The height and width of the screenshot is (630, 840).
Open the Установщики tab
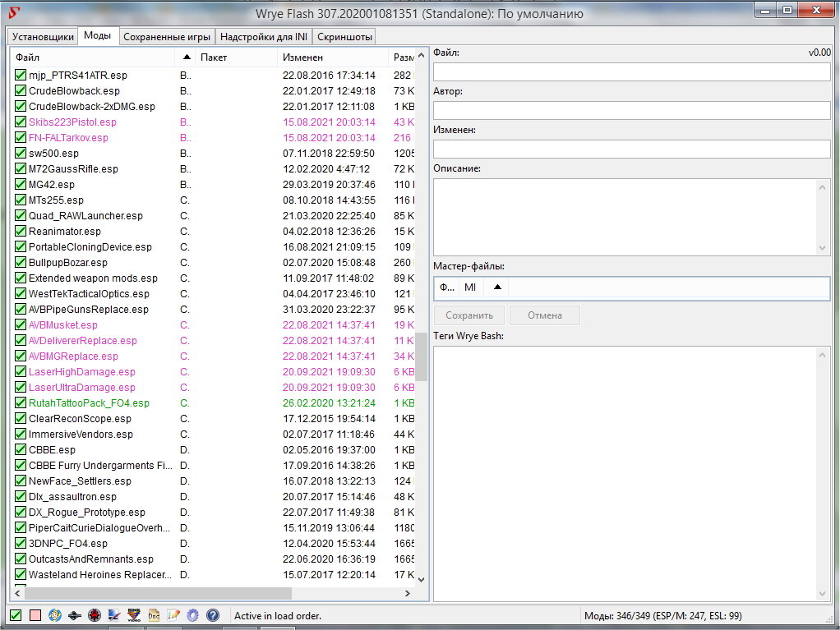pos(42,37)
